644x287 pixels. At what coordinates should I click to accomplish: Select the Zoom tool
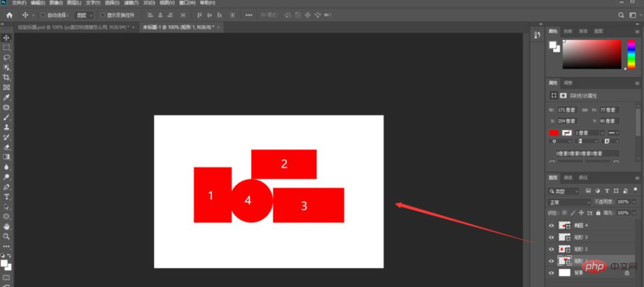[6, 237]
